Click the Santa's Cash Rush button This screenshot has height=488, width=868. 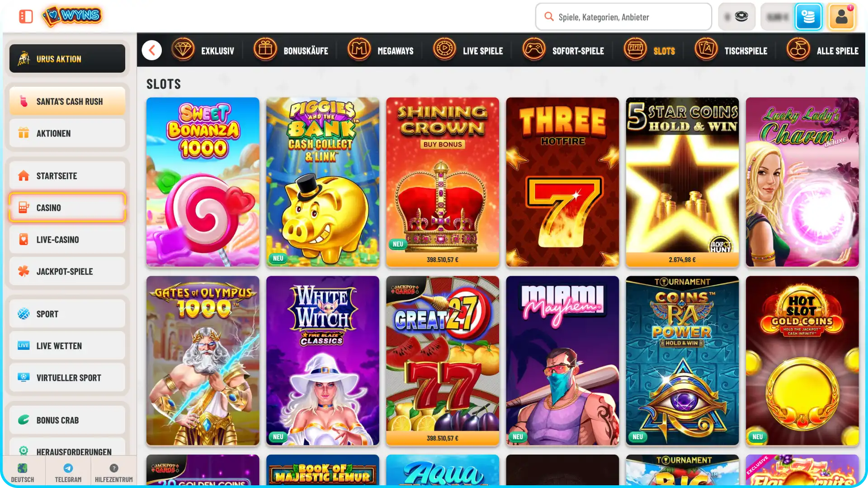click(x=67, y=101)
